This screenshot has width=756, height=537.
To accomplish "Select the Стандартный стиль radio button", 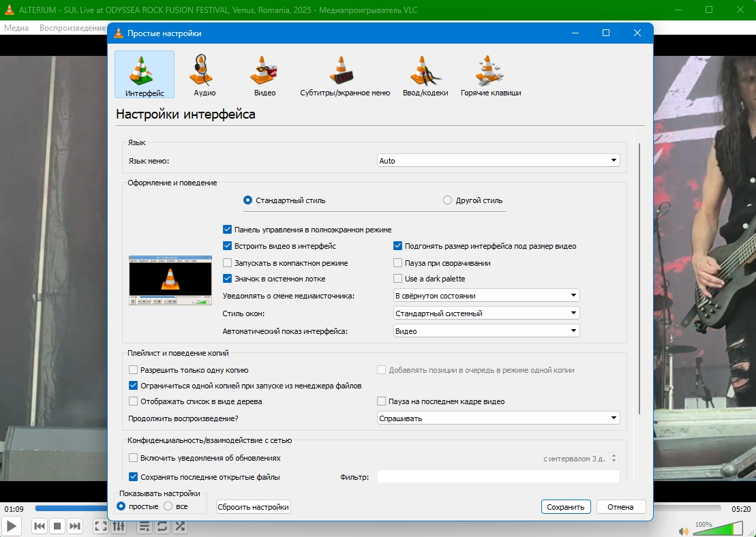I will click(248, 200).
